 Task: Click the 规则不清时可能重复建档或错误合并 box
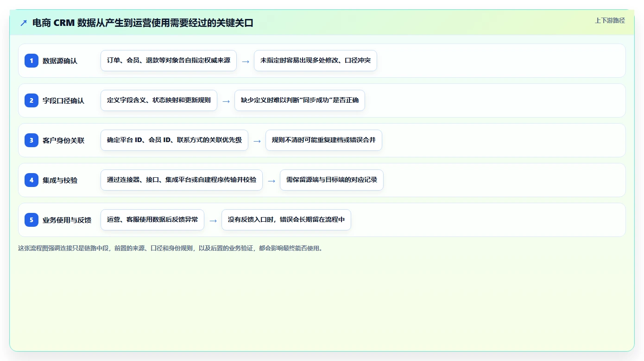[x=324, y=140]
